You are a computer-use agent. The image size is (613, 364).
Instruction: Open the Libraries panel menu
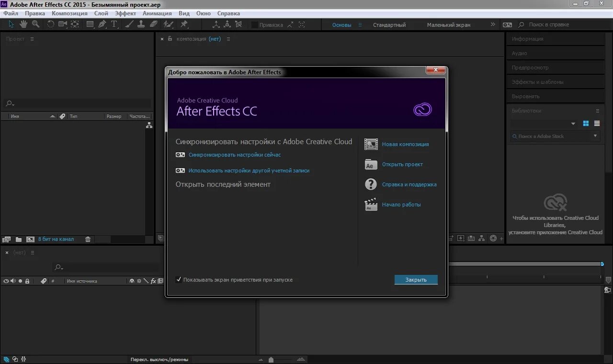[x=597, y=111]
